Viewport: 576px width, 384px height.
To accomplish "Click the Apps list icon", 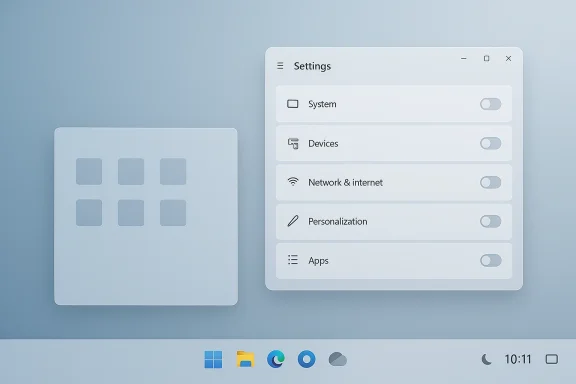I will 293,260.
